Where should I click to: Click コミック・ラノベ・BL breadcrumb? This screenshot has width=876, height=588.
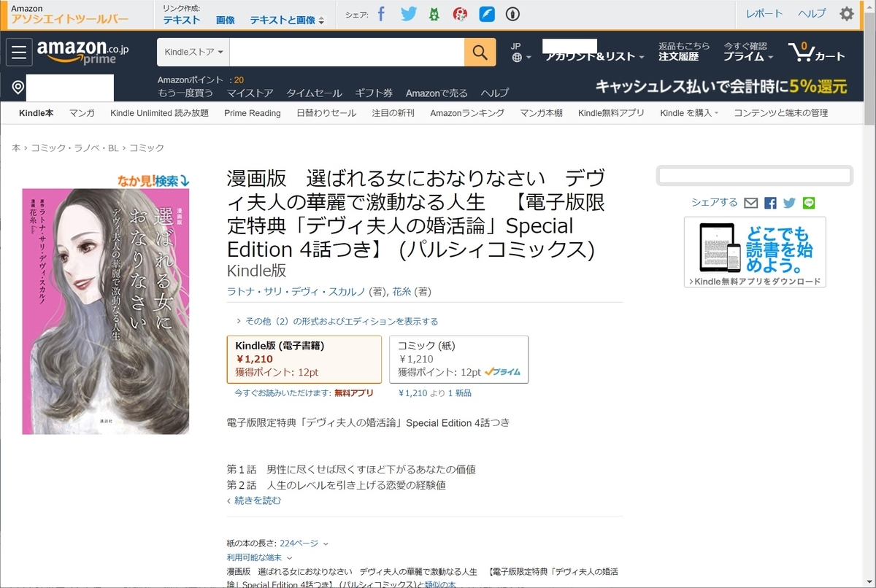click(76, 147)
